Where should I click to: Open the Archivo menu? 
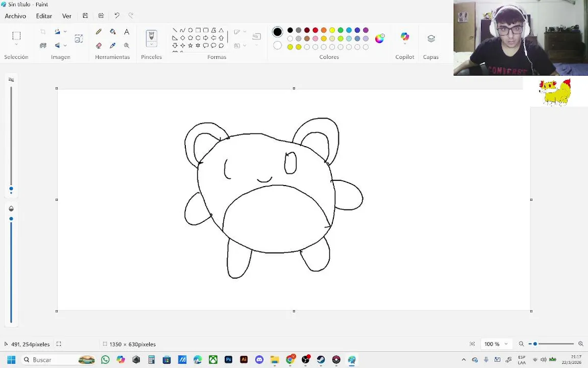[15, 16]
